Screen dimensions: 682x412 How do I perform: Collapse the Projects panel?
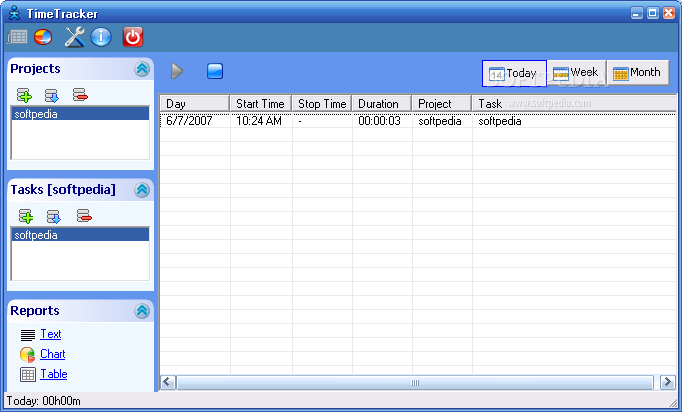pyautogui.click(x=142, y=69)
